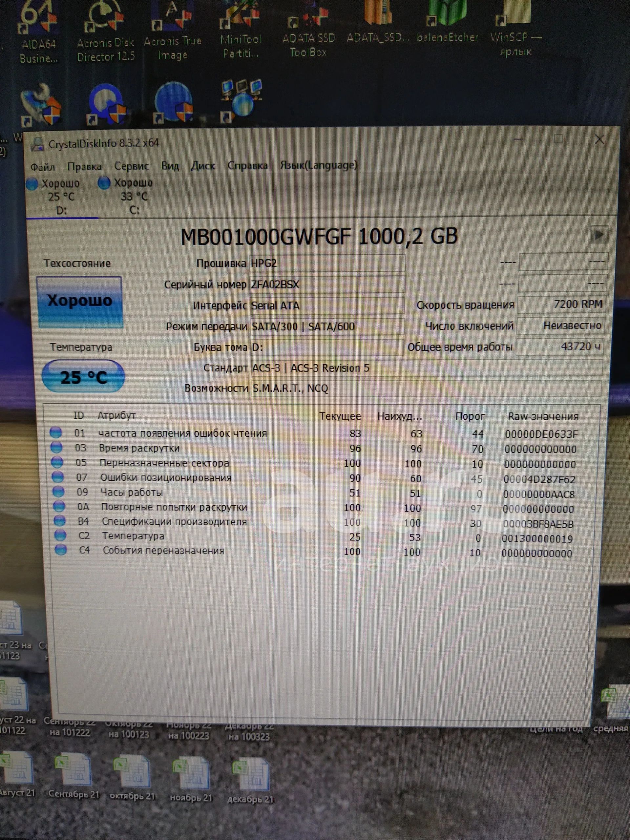This screenshot has height=840, width=630.
Task: Click the 25 °C temperature button
Action: [x=83, y=376]
